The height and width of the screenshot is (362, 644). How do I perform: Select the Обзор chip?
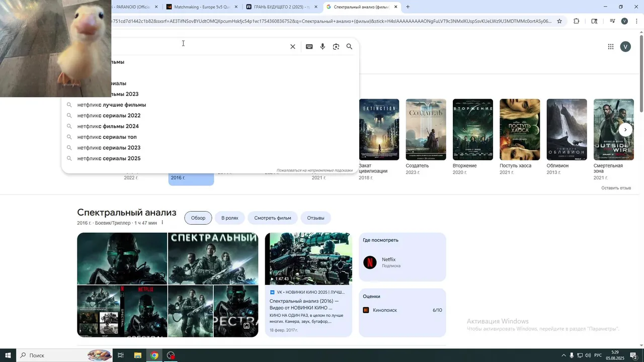[198, 218]
